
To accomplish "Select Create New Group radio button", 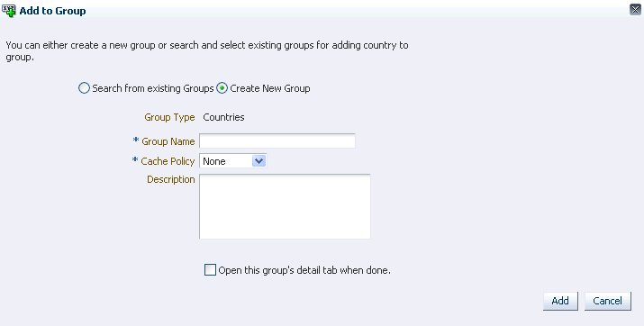I will (222, 88).
